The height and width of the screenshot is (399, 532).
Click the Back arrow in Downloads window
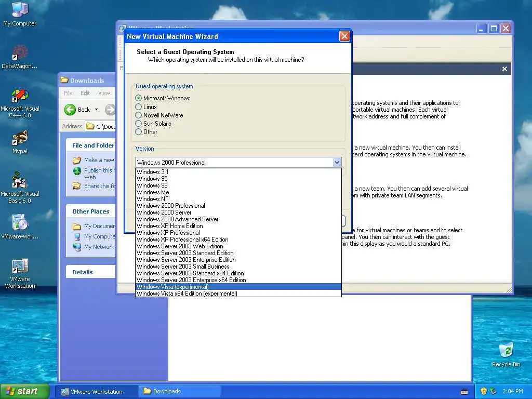70,110
